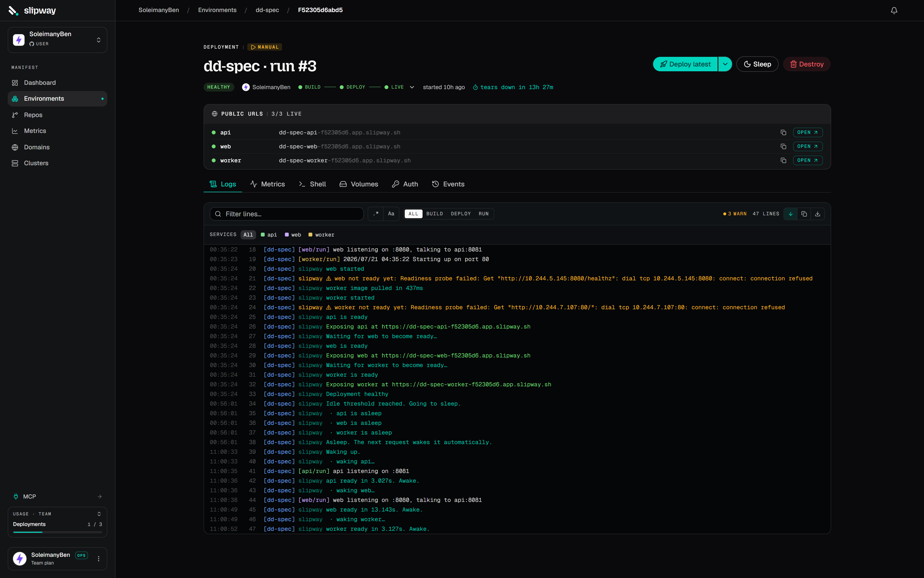Click the teardown timer text

513,87
